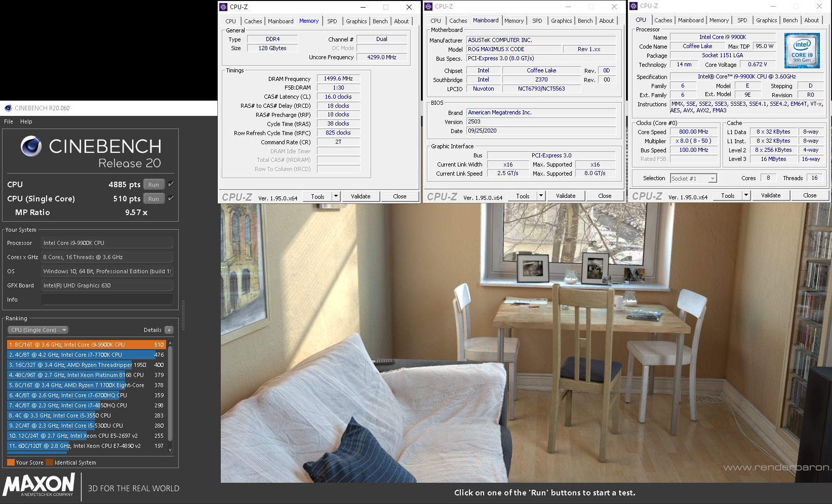Toggle the CPU test checkbox
The image size is (832, 504).
171,184
